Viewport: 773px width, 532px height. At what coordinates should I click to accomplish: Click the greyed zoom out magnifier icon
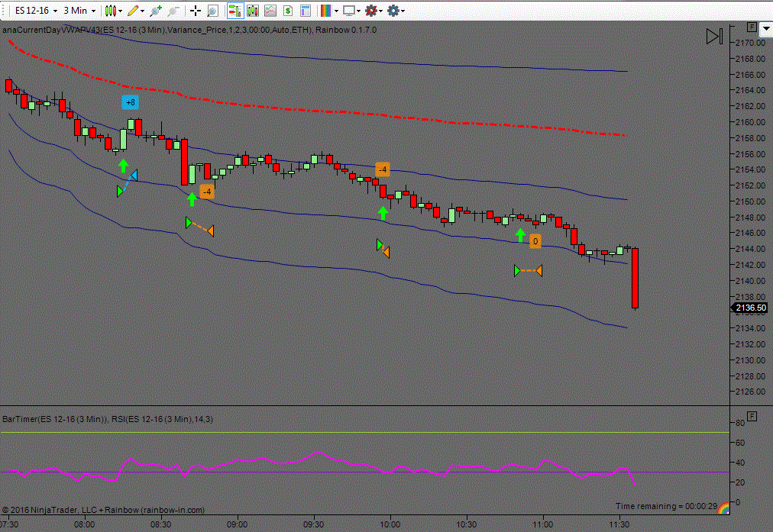click(173, 11)
